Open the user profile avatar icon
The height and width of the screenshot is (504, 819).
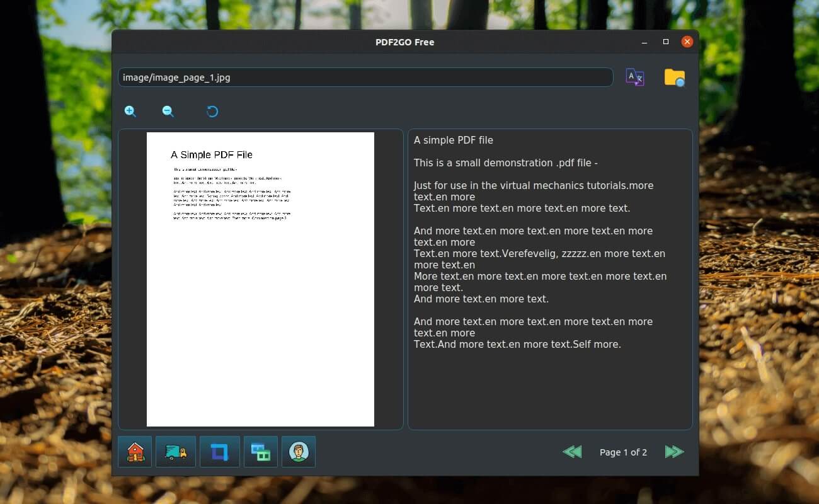click(299, 452)
